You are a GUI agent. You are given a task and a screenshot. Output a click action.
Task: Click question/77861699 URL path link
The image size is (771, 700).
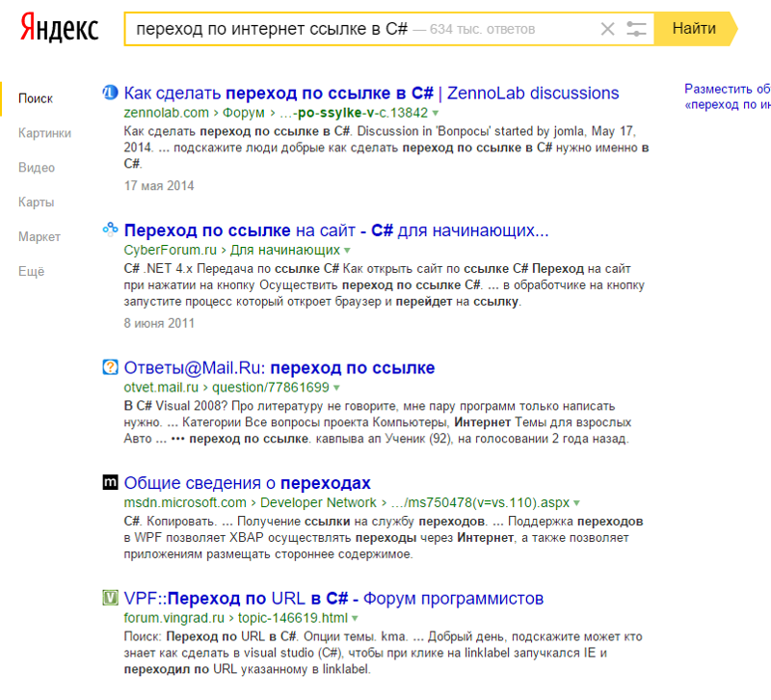pyautogui.click(x=271, y=388)
